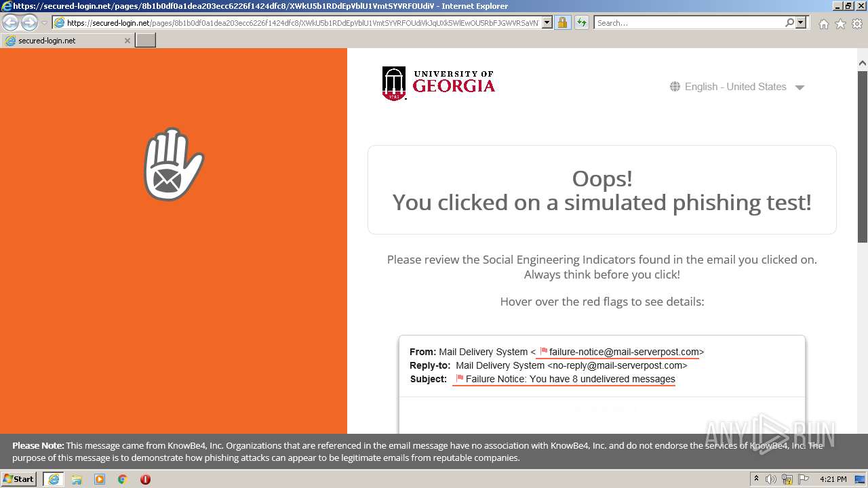The width and height of the screenshot is (868, 488).
Task: Select the secured-login.net tab
Action: [x=66, y=41]
